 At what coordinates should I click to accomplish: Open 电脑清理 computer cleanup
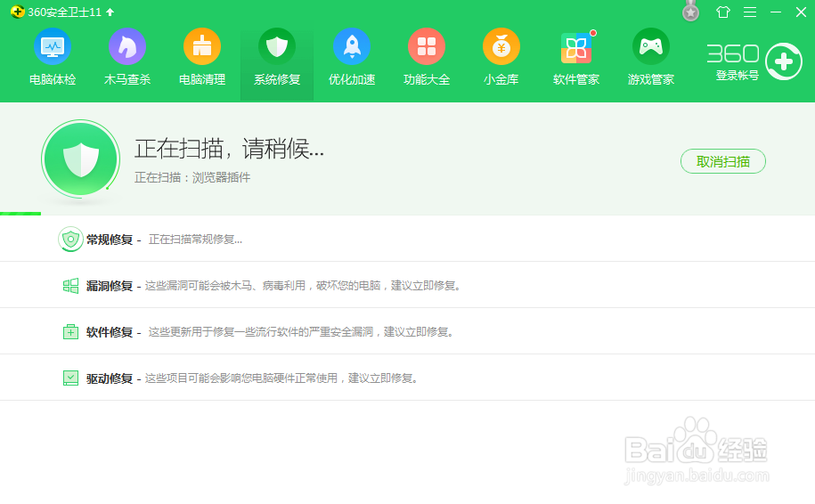coord(202,58)
